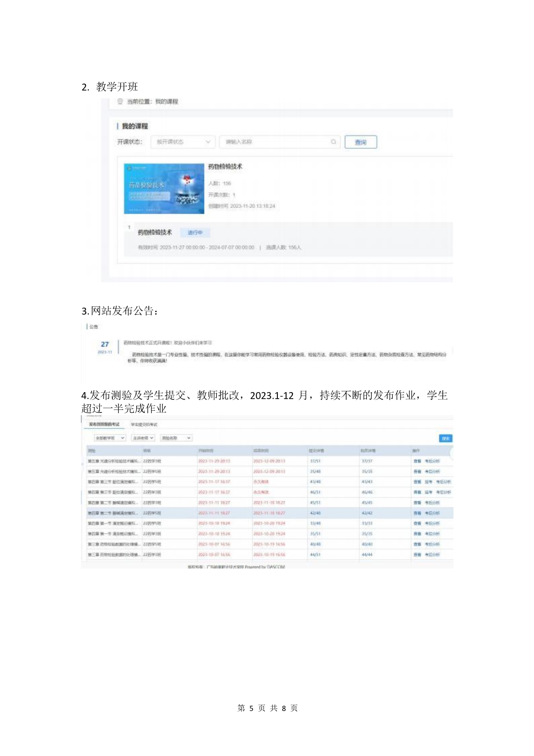The image size is (534, 756).
Task: Switch to the 学生提交的考试 tab
Action: click(x=144, y=425)
